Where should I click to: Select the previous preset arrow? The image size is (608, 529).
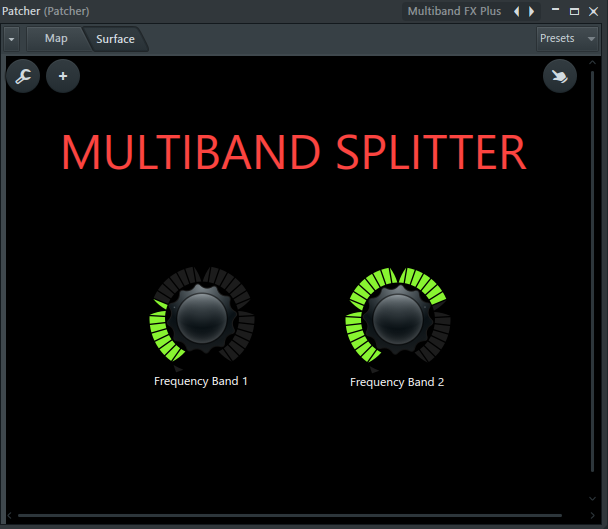click(x=516, y=11)
